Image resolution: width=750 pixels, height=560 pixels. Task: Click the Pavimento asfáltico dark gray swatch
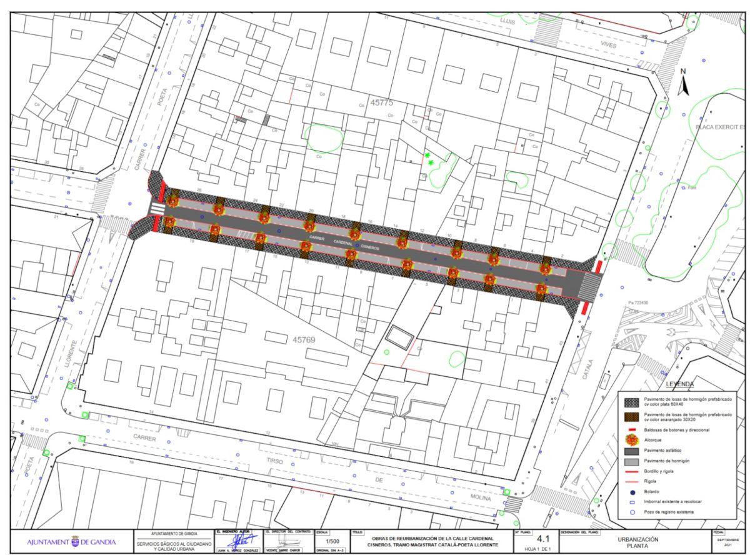[x=633, y=451]
